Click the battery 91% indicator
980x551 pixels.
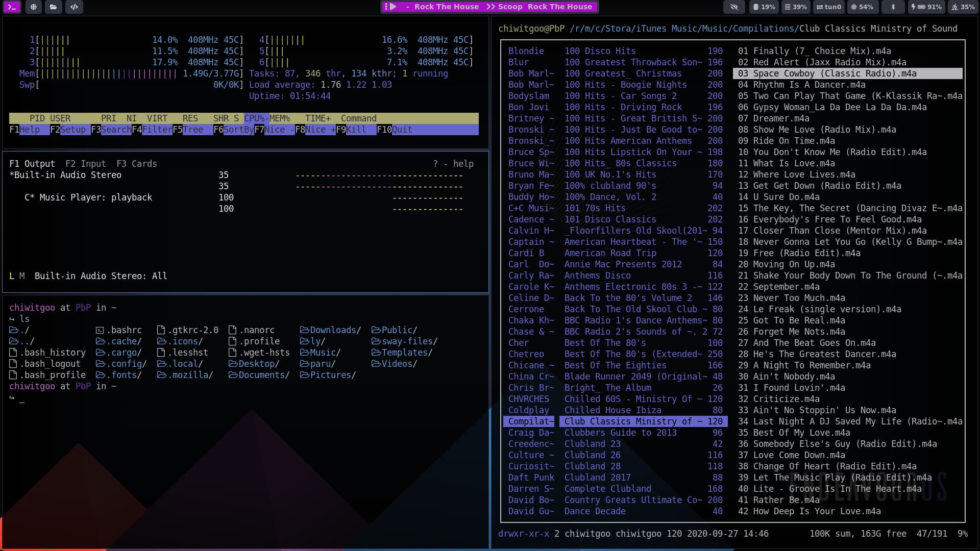[x=926, y=7]
